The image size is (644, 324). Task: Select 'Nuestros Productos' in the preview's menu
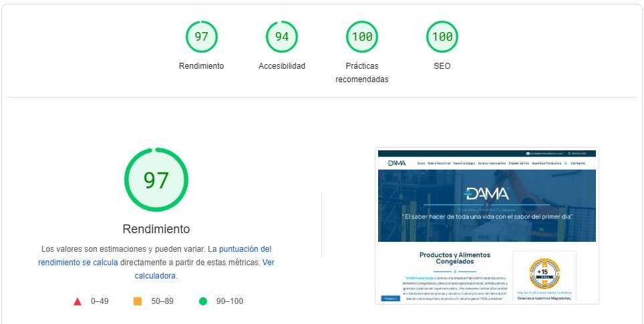coord(546,163)
